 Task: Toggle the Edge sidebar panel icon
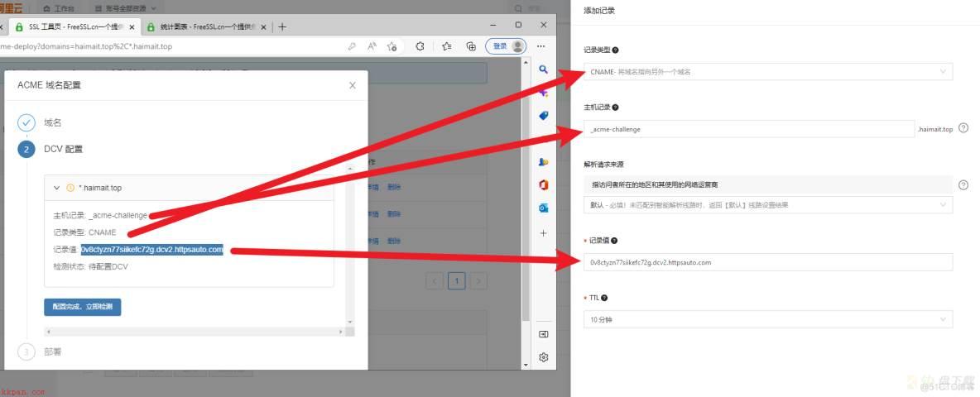pos(543,334)
